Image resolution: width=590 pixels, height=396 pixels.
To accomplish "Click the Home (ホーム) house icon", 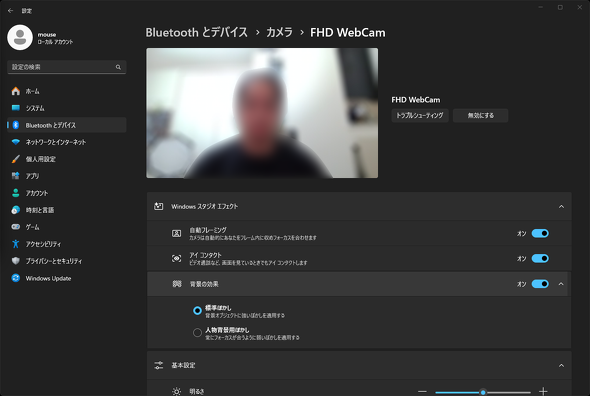I will (x=15, y=91).
